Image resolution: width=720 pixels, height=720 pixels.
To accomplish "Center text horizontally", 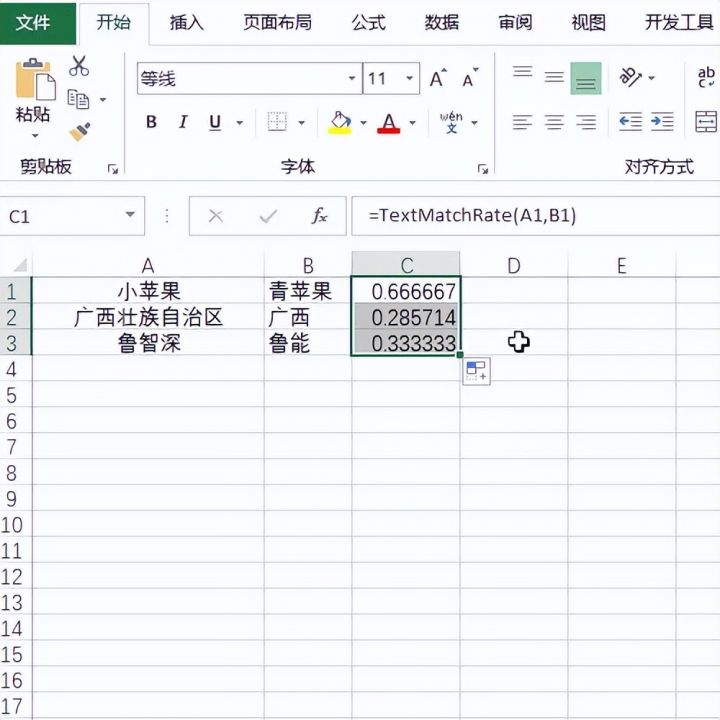I will coord(554,122).
